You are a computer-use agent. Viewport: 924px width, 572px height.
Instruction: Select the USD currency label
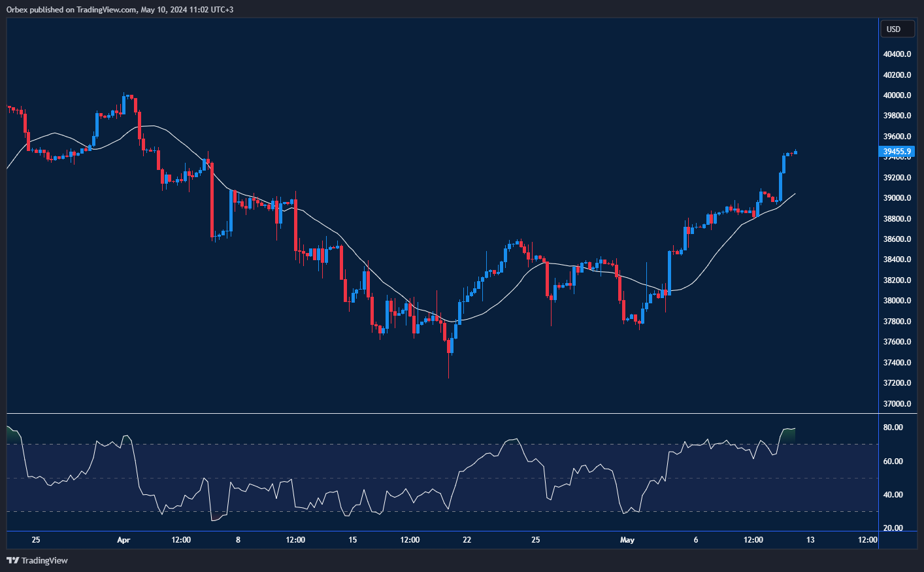pos(897,29)
